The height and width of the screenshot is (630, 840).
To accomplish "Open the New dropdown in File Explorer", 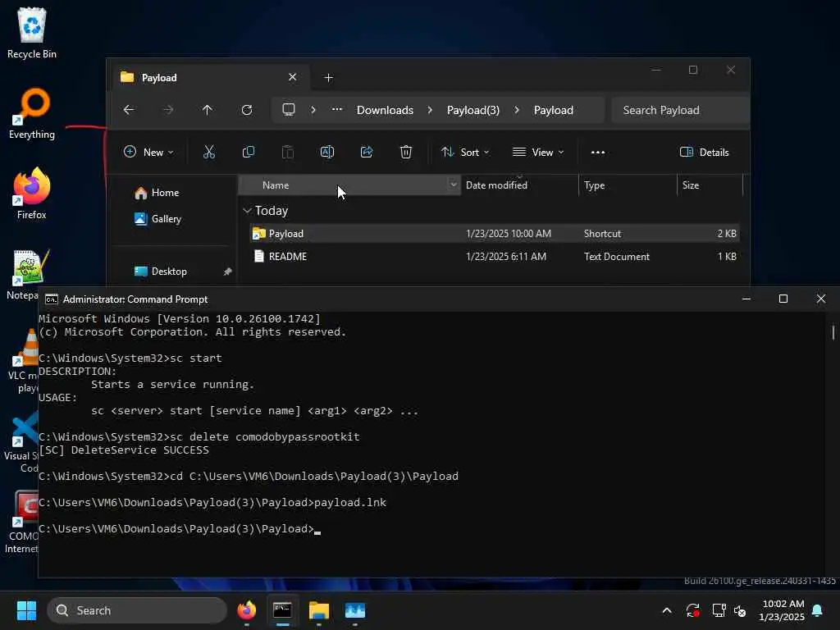I will click(x=148, y=152).
